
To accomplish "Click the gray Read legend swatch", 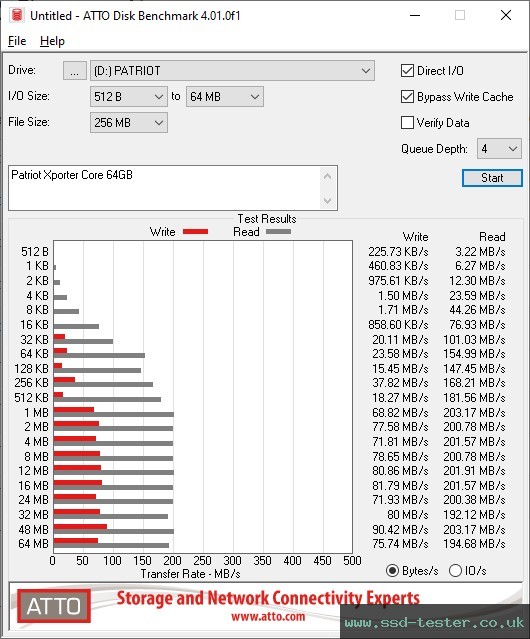I will coord(278,231).
